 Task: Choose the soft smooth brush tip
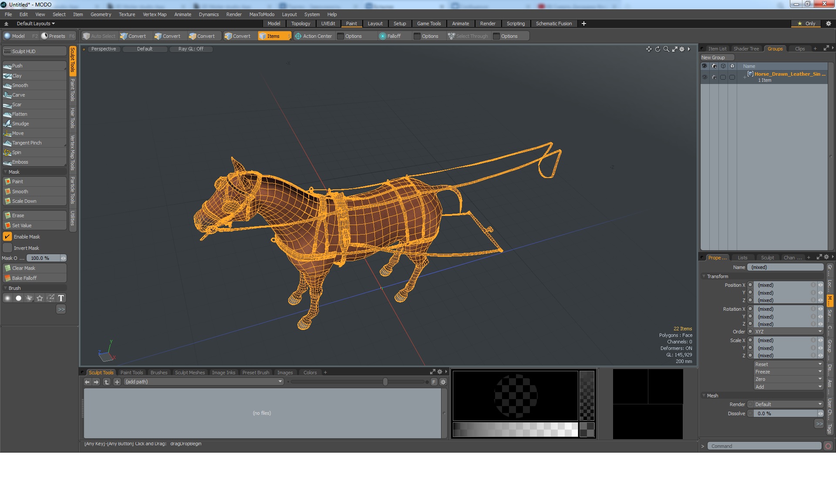7,298
